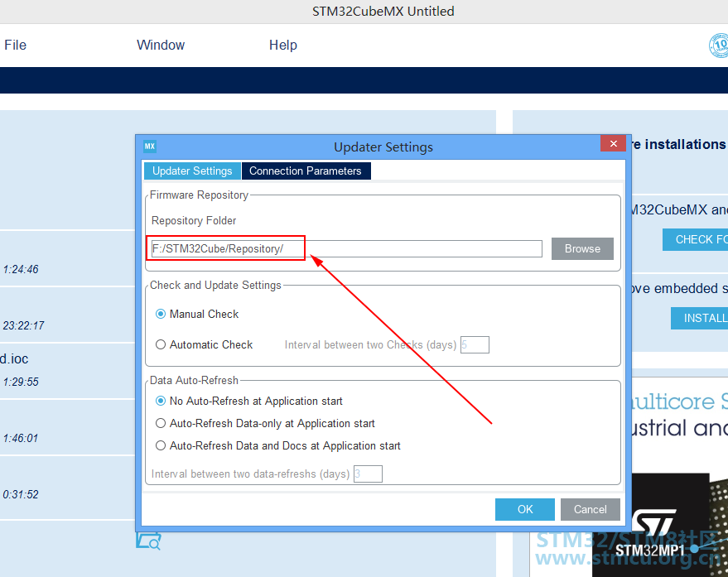Image resolution: width=728 pixels, height=577 pixels.
Task: Open the File menu
Action: [15, 45]
